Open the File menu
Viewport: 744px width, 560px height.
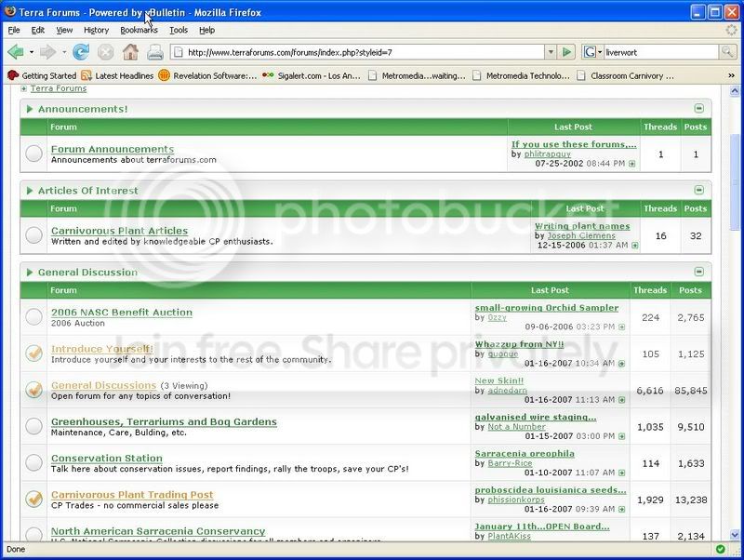click(14, 30)
